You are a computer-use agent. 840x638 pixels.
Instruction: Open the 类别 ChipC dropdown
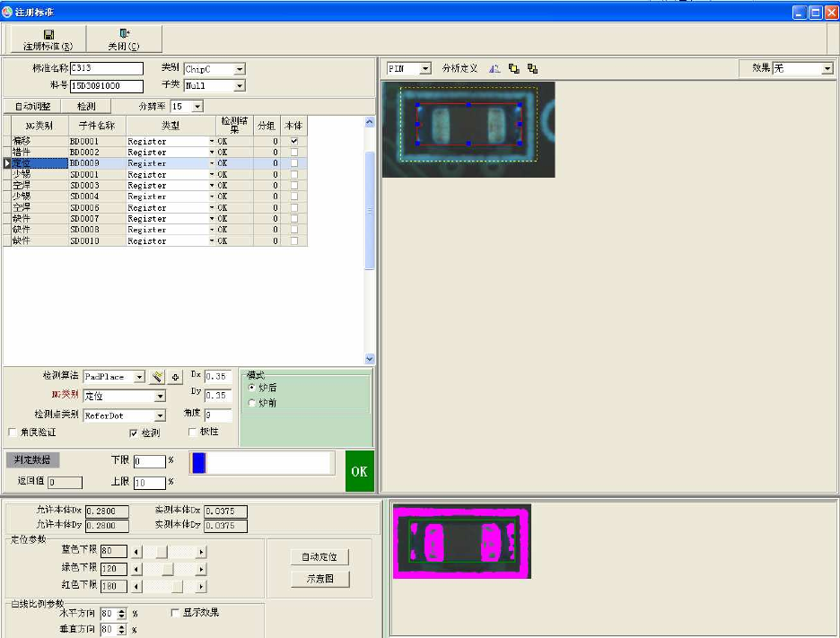coord(240,69)
